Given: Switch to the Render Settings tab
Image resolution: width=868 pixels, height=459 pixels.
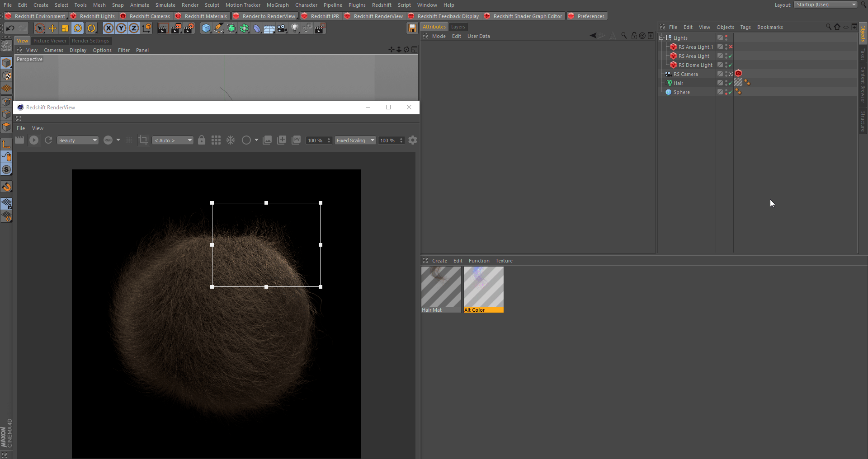Looking at the screenshot, I should pyautogui.click(x=90, y=41).
